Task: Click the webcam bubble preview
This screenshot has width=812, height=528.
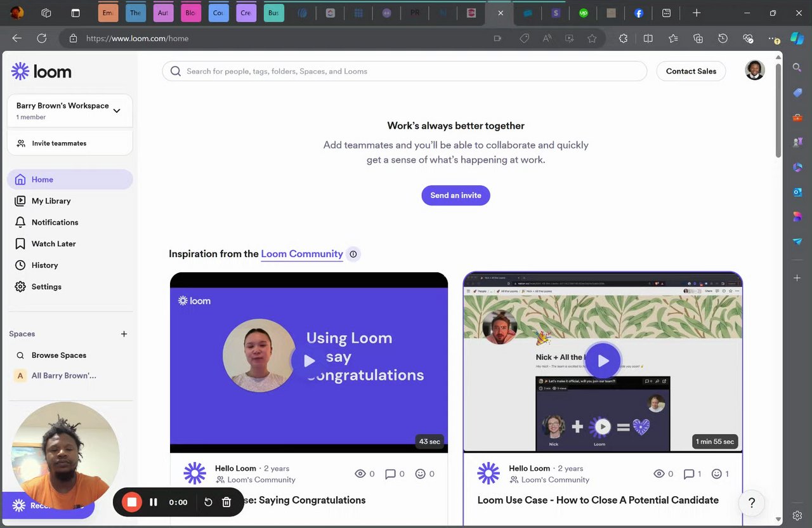Action: pyautogui.click(x=65, y=456)
